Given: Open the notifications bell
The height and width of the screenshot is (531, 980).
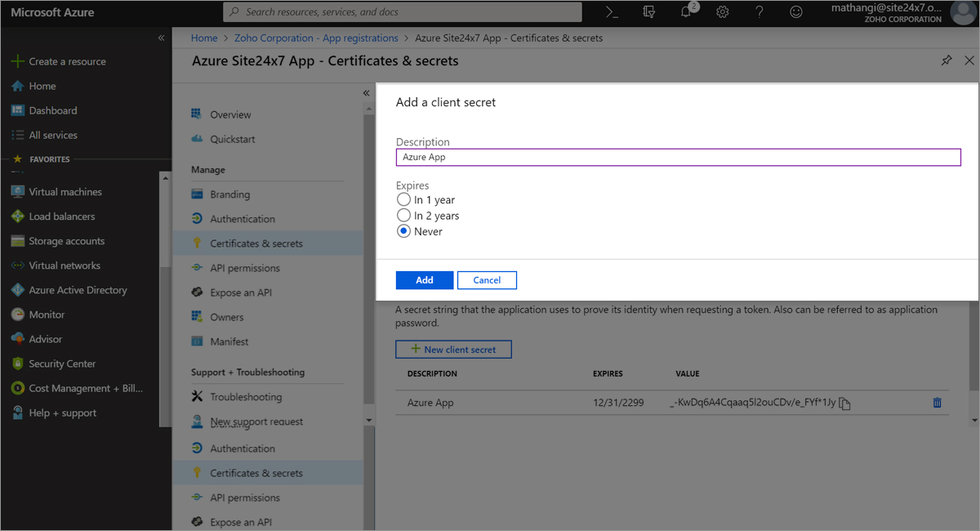Looking at the screenshot, I should [x=687, y=12].
